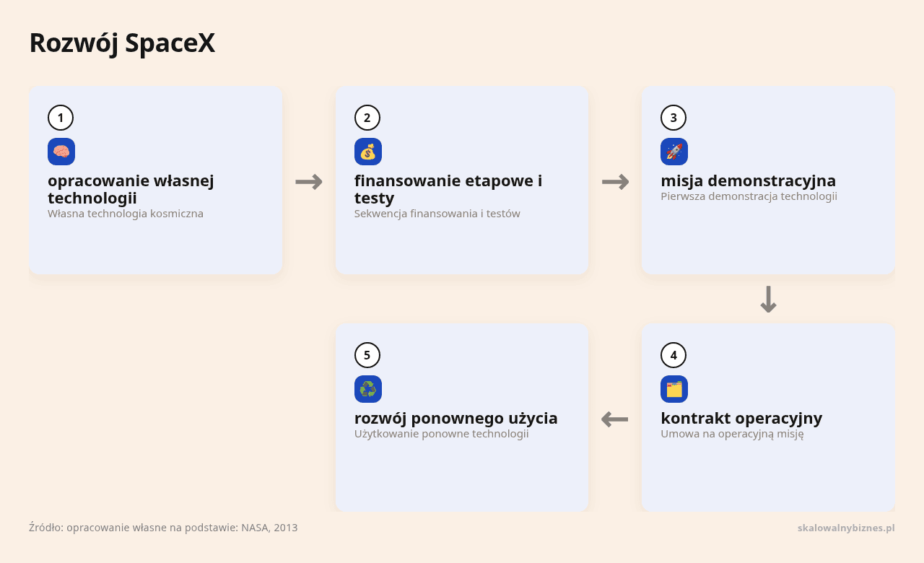Select the number 4 circle badge
The height and width of the screenshot is (563, 924).
[x=674, y=355]
